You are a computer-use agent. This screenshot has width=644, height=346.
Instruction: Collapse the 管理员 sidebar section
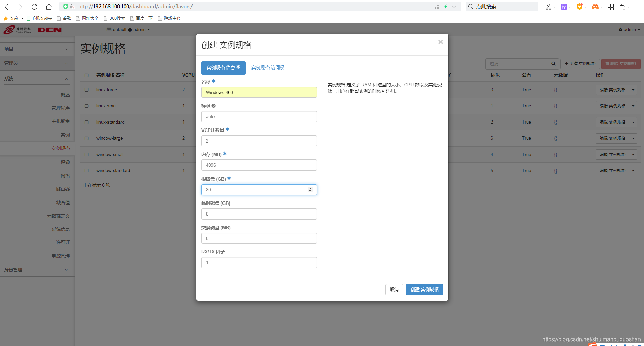pyautogui.click(x=37, y=63)
